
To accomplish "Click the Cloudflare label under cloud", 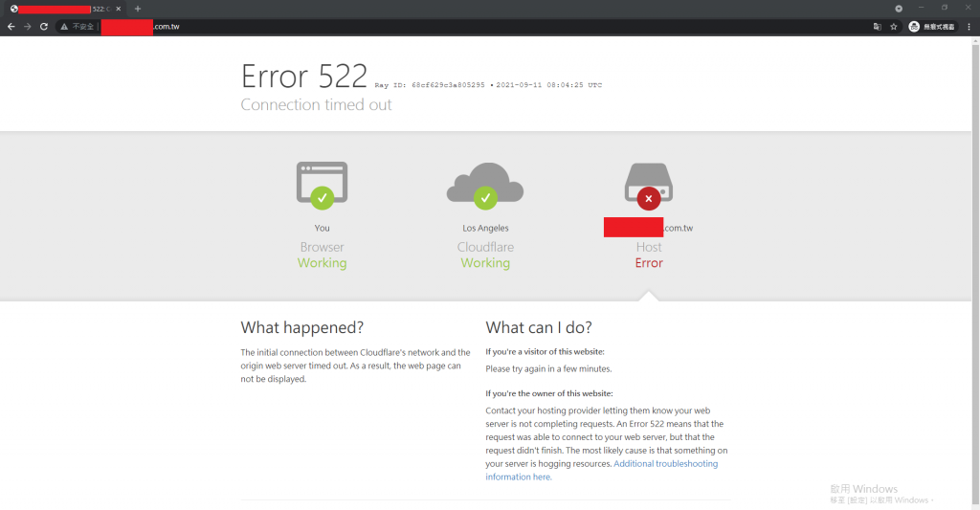I will 485,247.
